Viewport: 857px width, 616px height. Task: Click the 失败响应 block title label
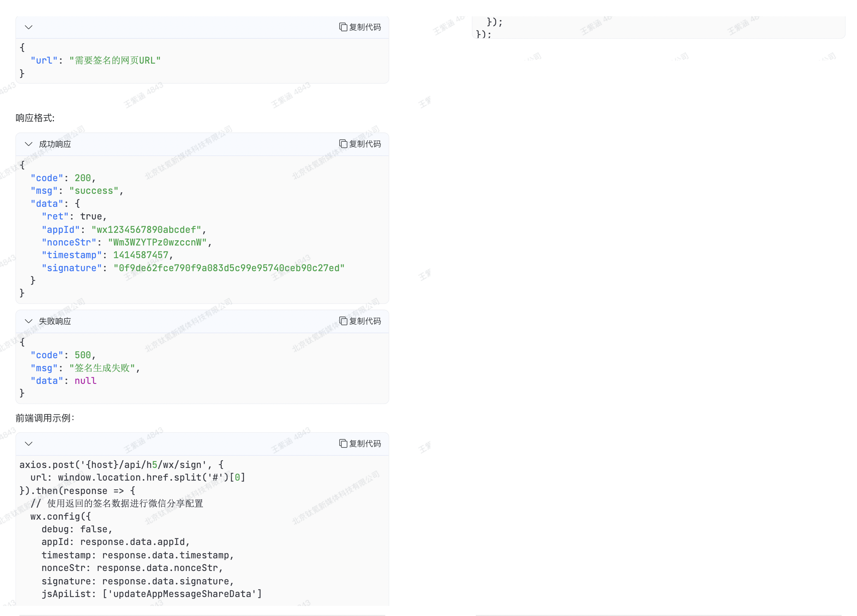click(55, 321)
